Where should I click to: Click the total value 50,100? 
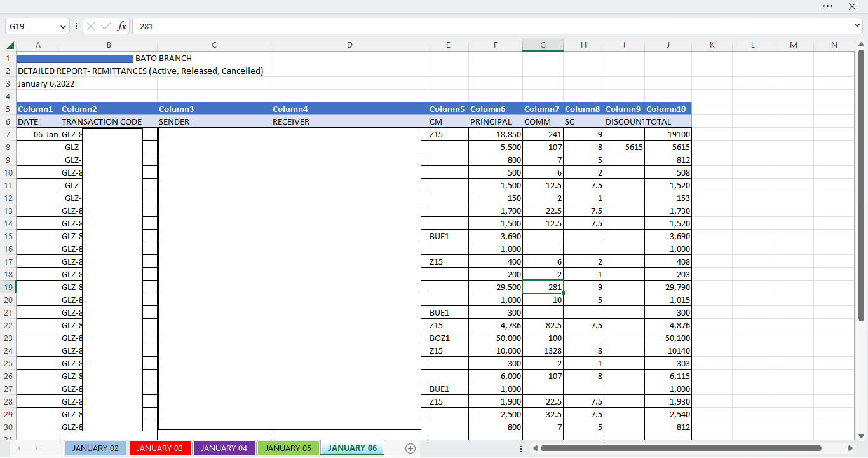click(x=668, y=338)
